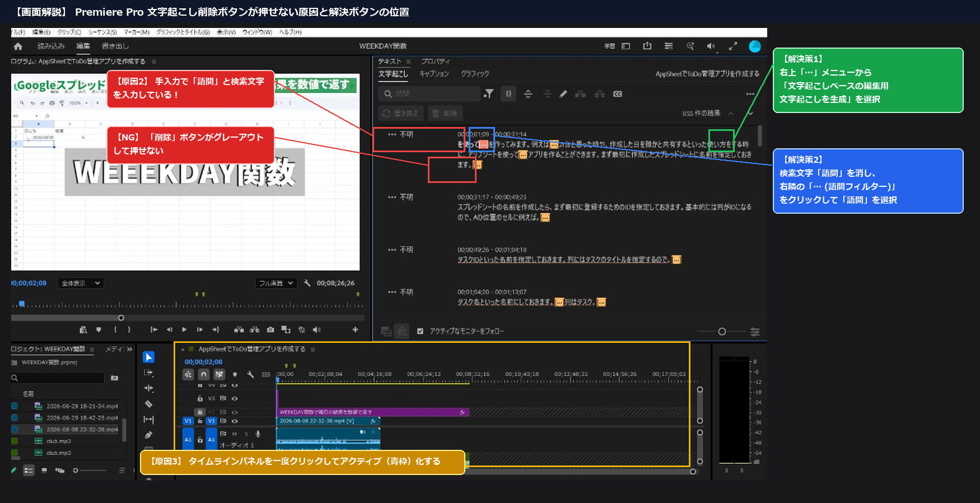Switch to 書き出し workspace tab
980x503 pixels.
coord(115,46)
